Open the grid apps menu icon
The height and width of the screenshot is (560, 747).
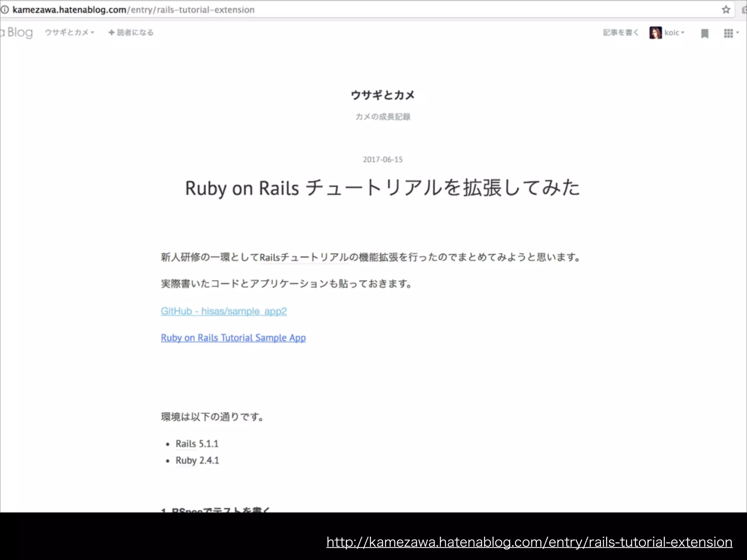[x=728, y=33]
